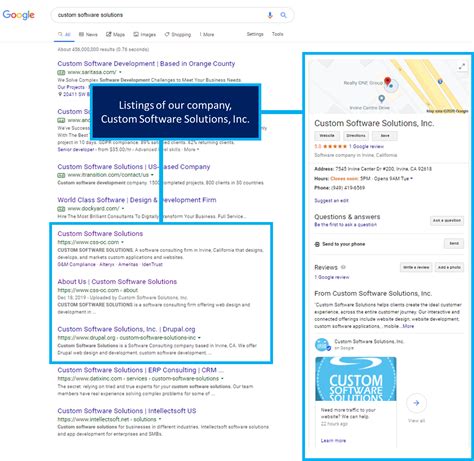Image resolution: width=474 pixels, height=461 pixels.
Task: Open the More tab menu
Action: tap(207, 34)
